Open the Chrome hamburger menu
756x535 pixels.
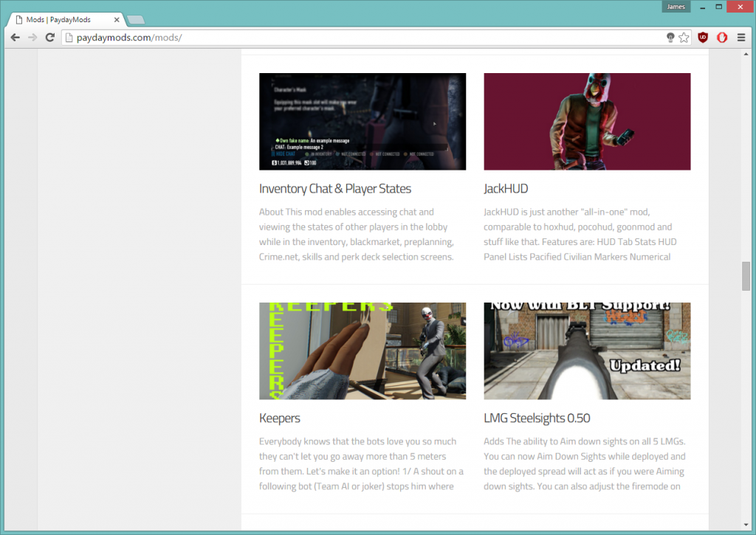point(741,38)
